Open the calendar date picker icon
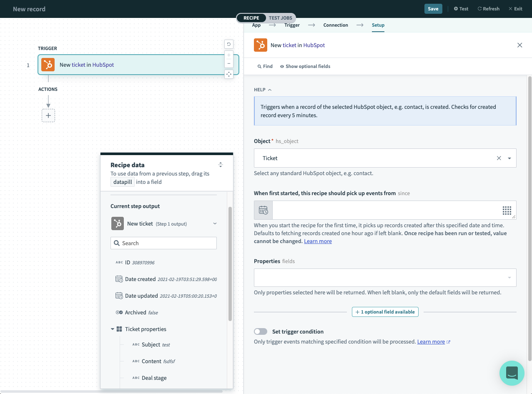 [x=263, y=210]
